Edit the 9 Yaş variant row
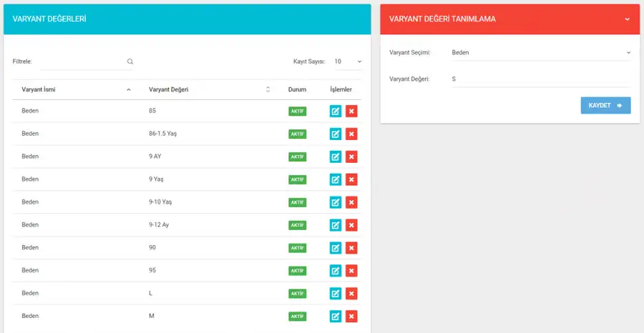This screenshot has height=333, width=644. [336, 179]
